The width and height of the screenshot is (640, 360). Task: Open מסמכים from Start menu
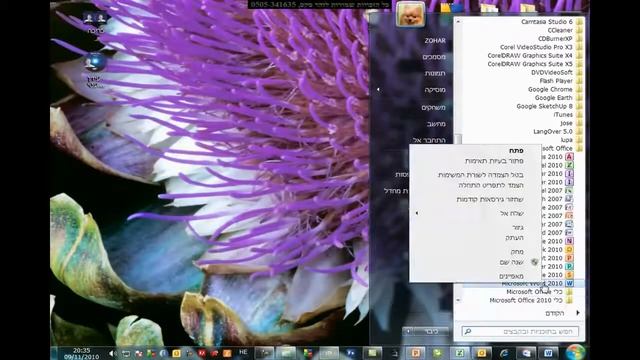(434, 57)
